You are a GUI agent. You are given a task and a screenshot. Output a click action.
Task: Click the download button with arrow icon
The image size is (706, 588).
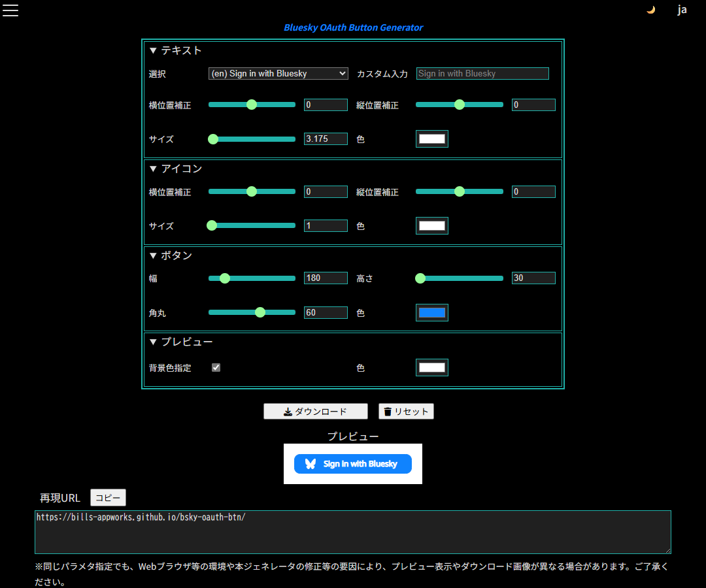tap(316, 411)
